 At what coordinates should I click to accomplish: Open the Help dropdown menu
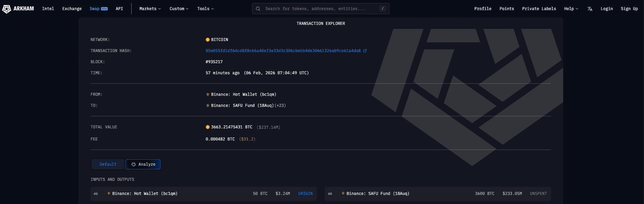point(571,9)
